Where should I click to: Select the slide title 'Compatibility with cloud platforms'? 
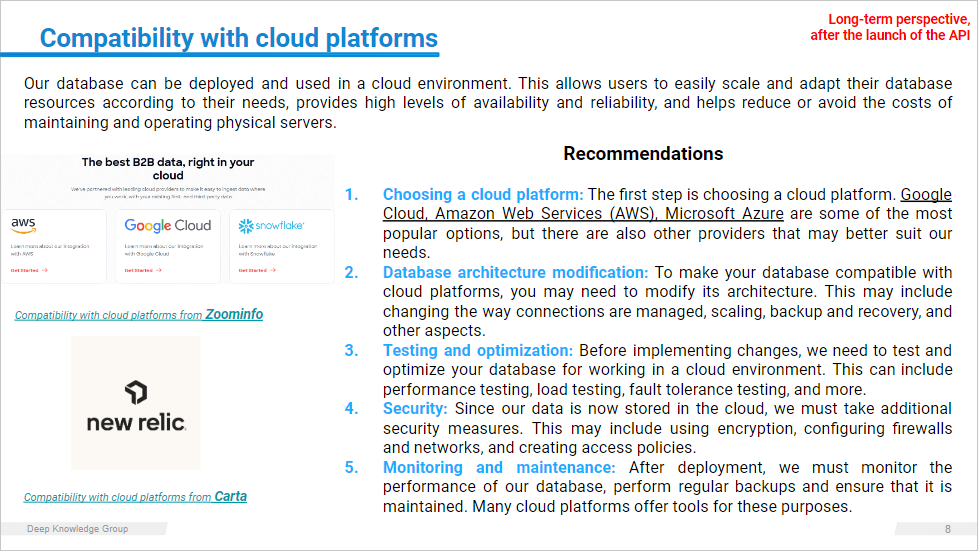tap(238, 39)
